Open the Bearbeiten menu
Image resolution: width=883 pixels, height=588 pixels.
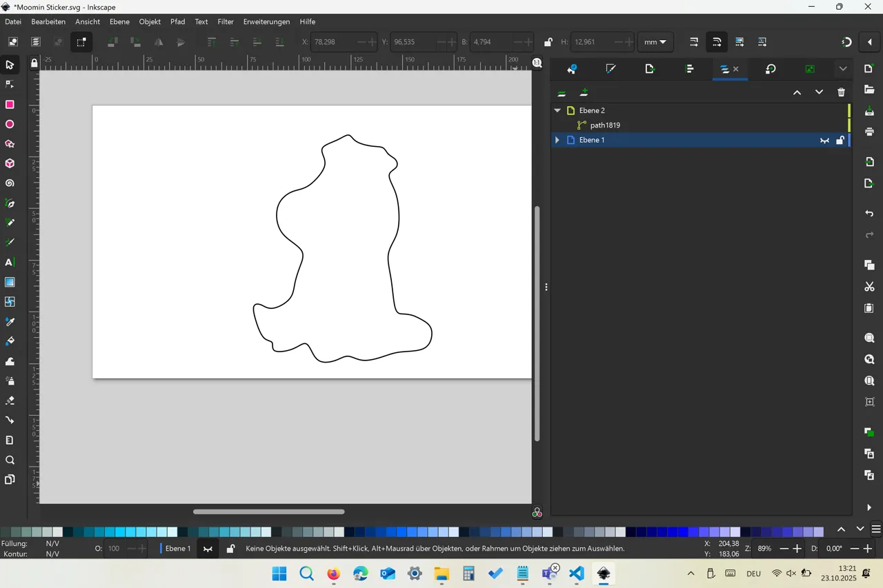(48, 21)
